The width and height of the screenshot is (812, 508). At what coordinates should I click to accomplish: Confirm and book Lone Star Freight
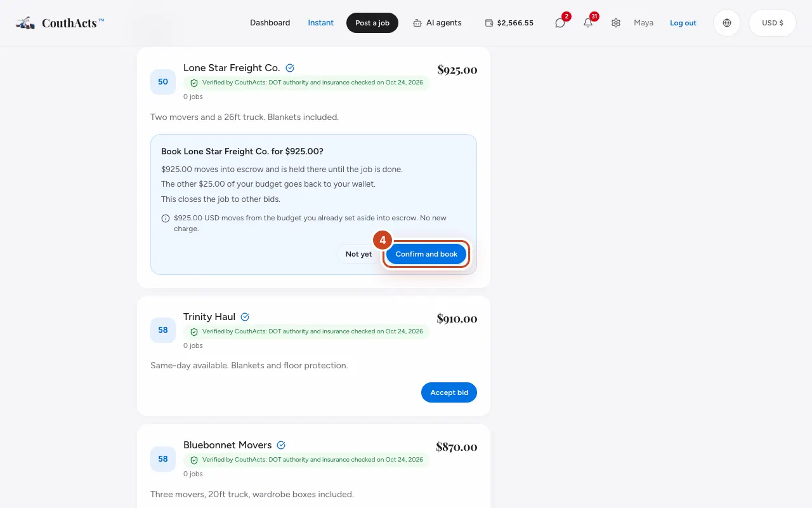[426, 254]
